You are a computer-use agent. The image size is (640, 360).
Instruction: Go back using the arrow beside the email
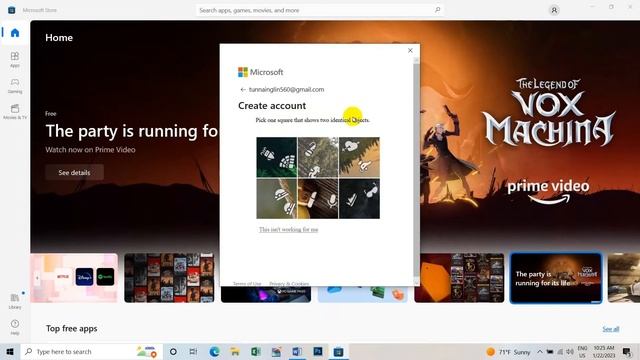pyautogui.click(x=243, y=89)
